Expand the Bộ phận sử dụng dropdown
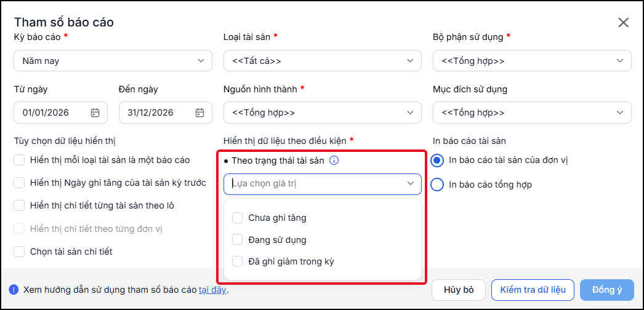644x310 pixels. [533, 61]
